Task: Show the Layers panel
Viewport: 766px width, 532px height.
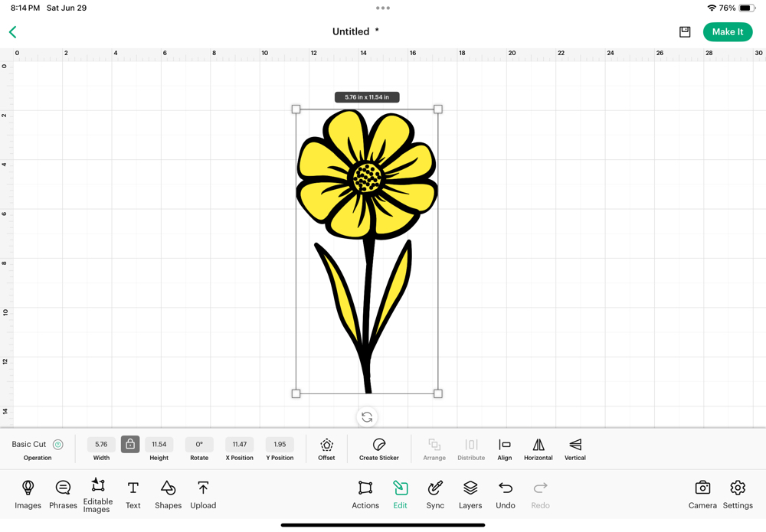Action: [x=470, y=495]
